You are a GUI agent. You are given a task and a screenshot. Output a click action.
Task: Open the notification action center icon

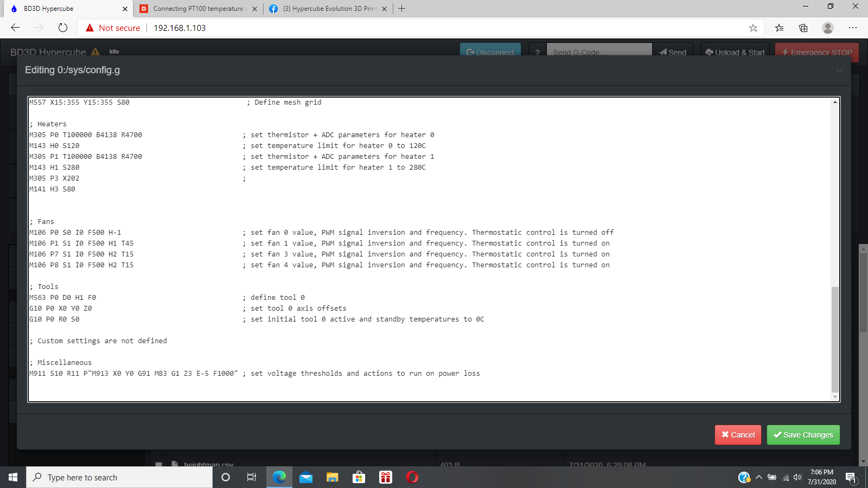(x=851, y=477)
